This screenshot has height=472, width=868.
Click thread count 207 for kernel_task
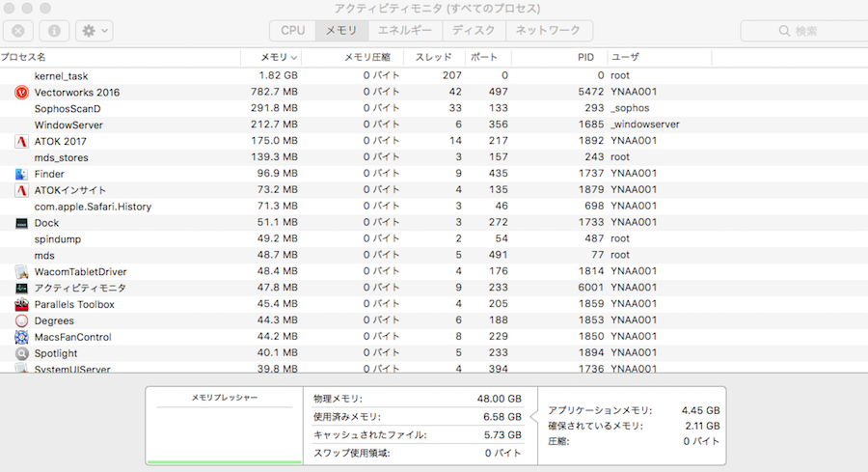(452, 75)
